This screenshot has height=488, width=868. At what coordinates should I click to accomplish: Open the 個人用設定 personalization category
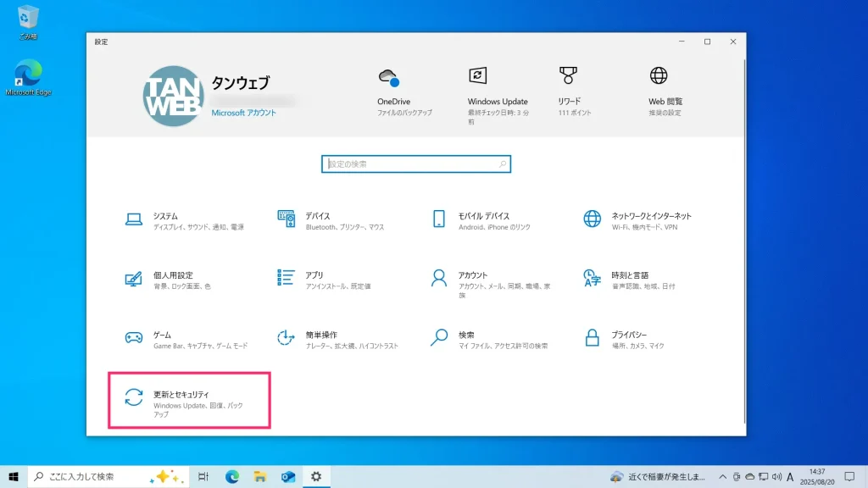tap(168, 280)
